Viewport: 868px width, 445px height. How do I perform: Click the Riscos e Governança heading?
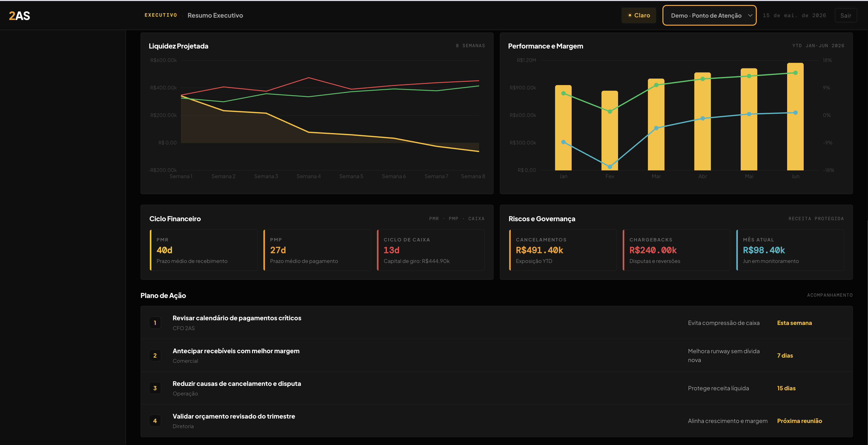[x=542, y=219]
